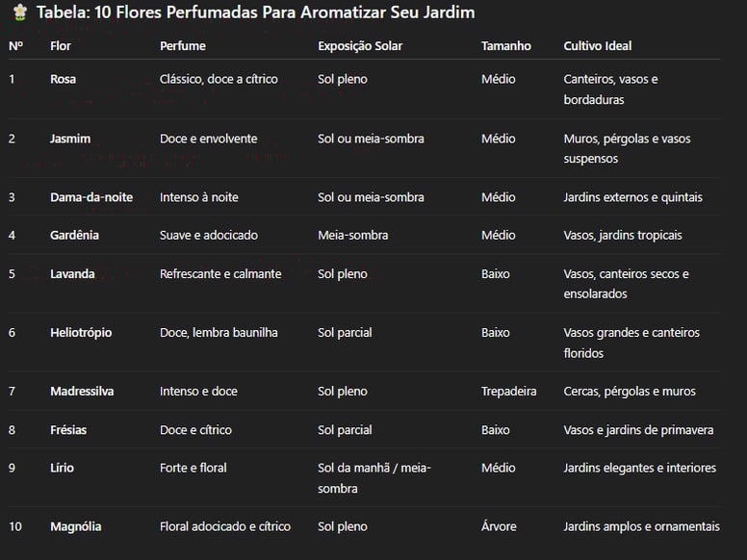Click 'Forte e floral' perfume cell

pyautogui.click(x=193, y=468)
